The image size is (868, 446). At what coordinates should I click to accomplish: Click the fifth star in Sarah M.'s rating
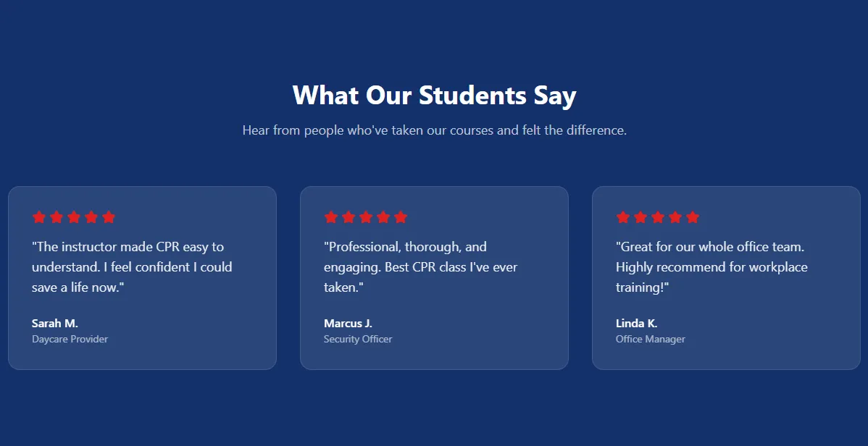[x=109, y=217]
